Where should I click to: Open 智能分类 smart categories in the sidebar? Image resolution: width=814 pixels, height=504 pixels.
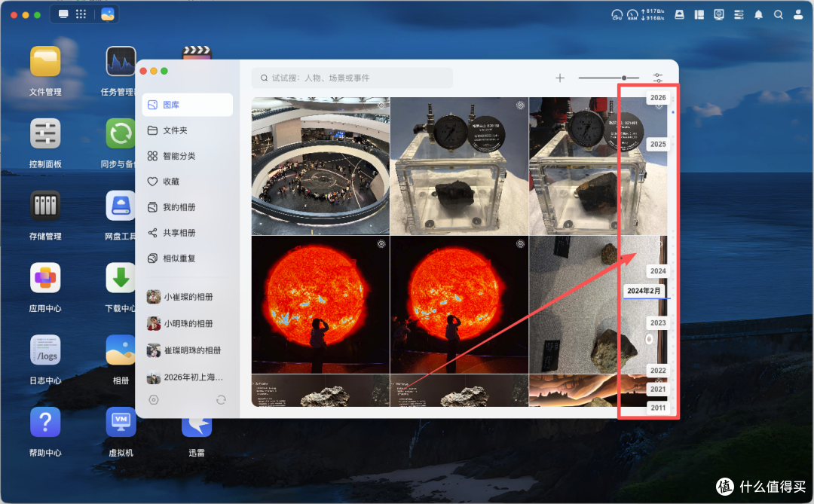[x=187, y=156]
